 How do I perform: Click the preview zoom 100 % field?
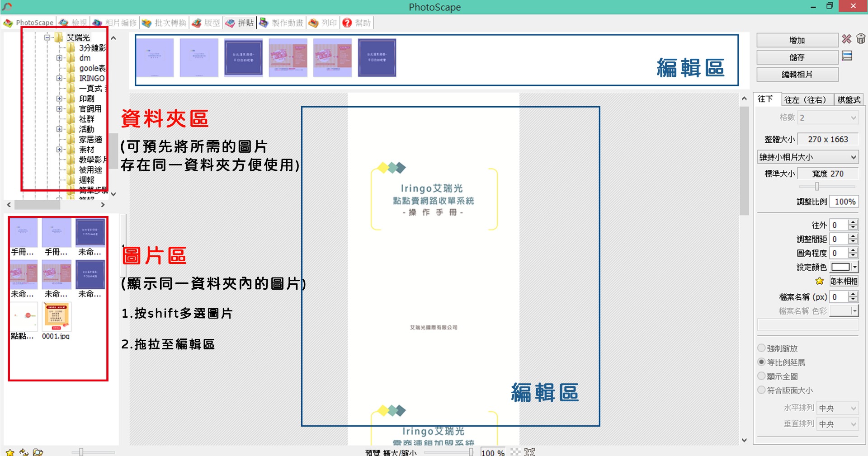pos(493,452)
